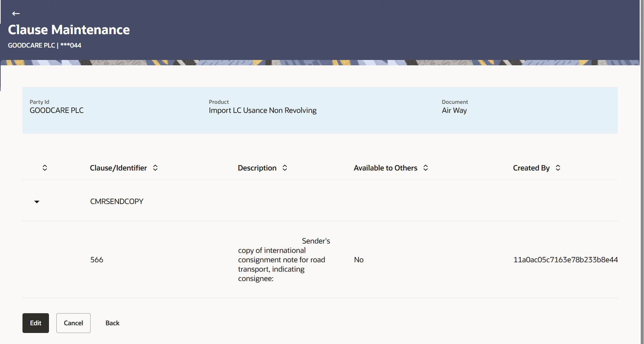
Task: Select the sort control next to Created By
Action: point(558,167)
